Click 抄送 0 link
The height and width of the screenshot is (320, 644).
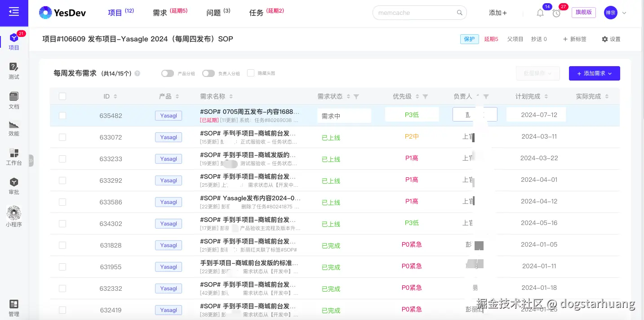click(x=539, y=39)
